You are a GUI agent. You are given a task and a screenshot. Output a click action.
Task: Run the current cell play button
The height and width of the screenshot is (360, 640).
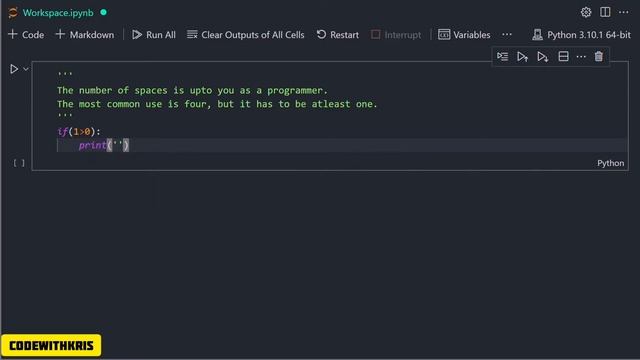[x=14, y=69]
